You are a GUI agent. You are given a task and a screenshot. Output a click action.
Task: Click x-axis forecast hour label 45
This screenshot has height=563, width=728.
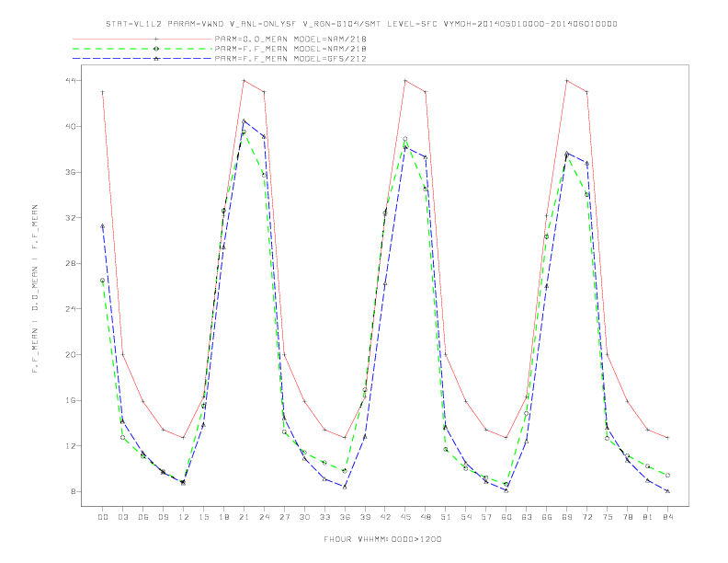[405, 517]
